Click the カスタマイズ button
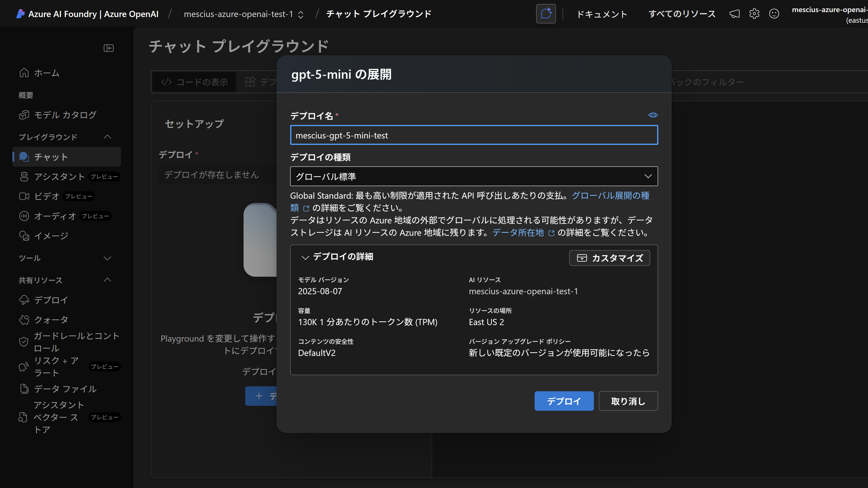This screenshot has width=868, height=488. point(609,258)
